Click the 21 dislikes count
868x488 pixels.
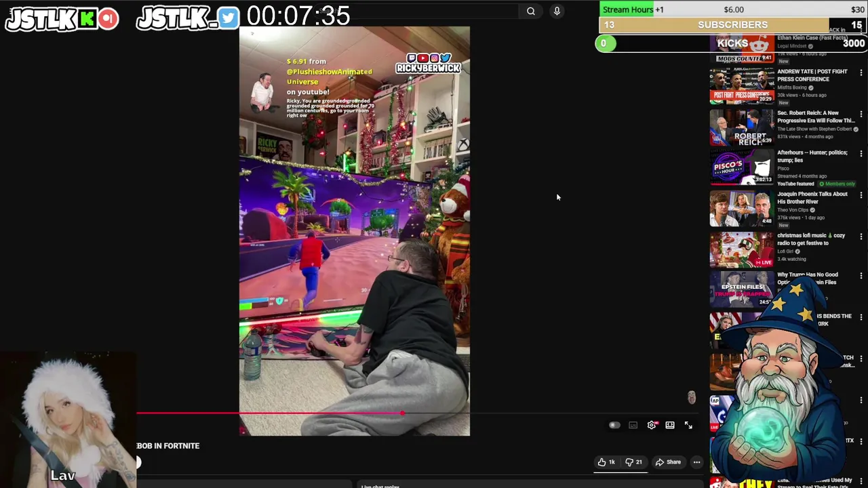point(639,462)
